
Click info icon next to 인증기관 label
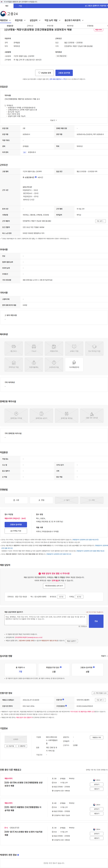pyautogui.click(x=63, y=700)
